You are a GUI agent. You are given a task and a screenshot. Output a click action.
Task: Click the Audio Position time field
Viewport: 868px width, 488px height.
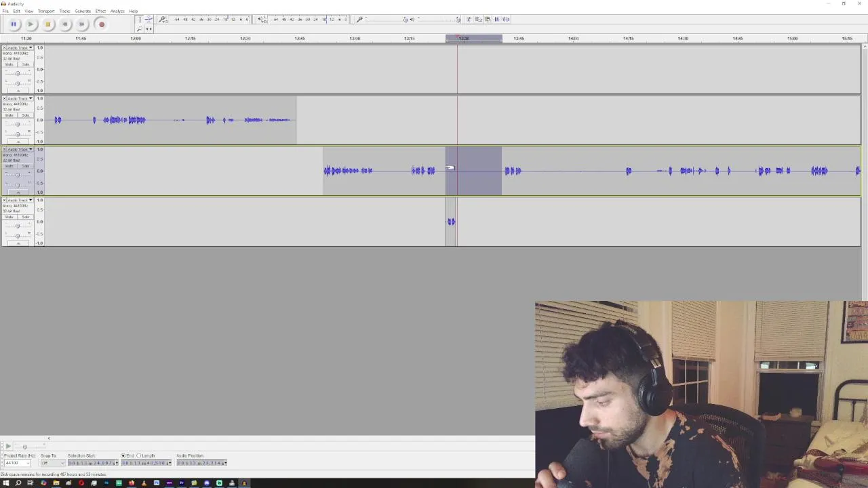point(201,463)
